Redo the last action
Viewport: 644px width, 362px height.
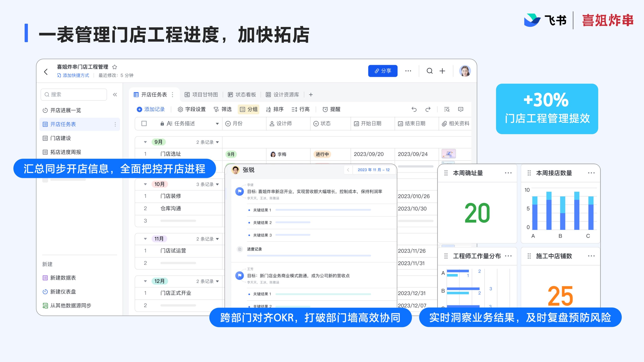tap(428, 109)
